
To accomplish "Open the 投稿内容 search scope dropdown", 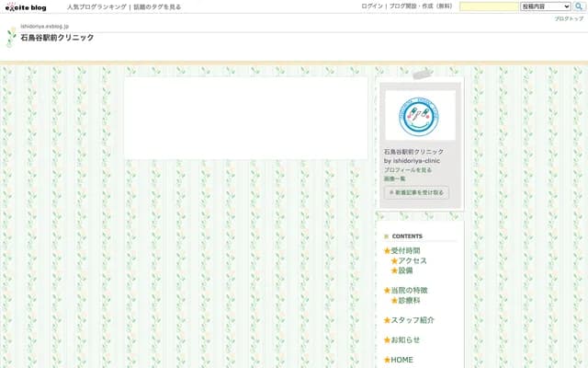I will point(545,6).
